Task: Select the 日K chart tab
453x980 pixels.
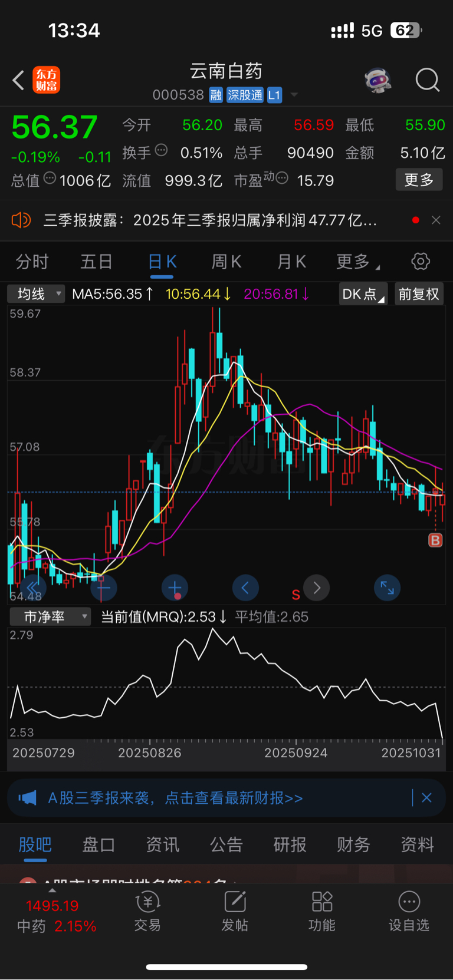Action: [162, 262]
